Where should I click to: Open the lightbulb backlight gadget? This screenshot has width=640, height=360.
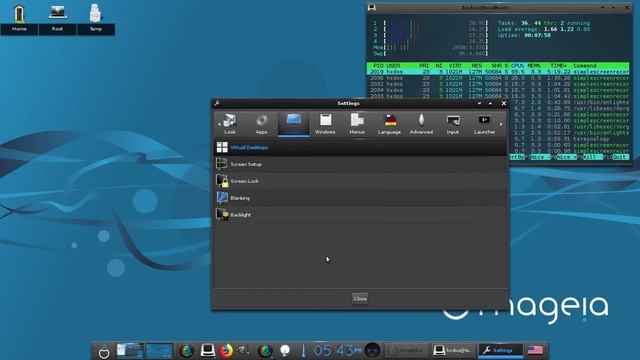285,351
